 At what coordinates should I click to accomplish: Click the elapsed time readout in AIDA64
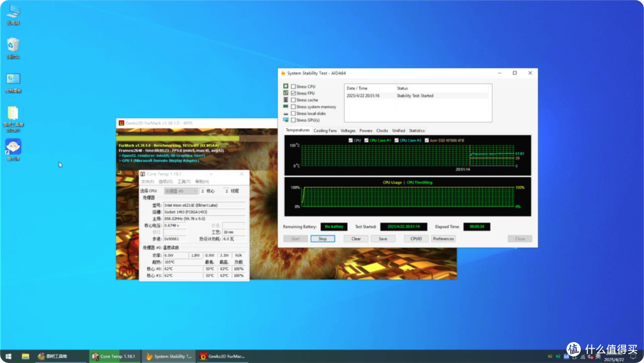[476, 226]
